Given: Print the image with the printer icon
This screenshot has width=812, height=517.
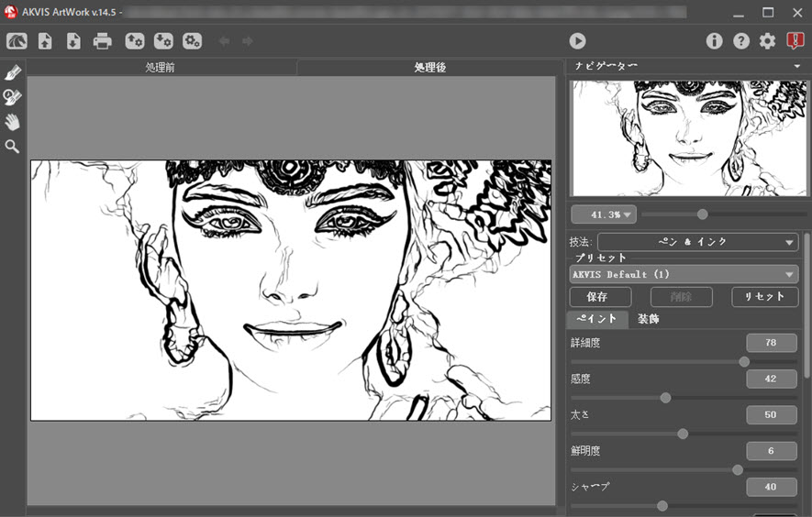Looking at the screenshot, I should pos(103,41).
